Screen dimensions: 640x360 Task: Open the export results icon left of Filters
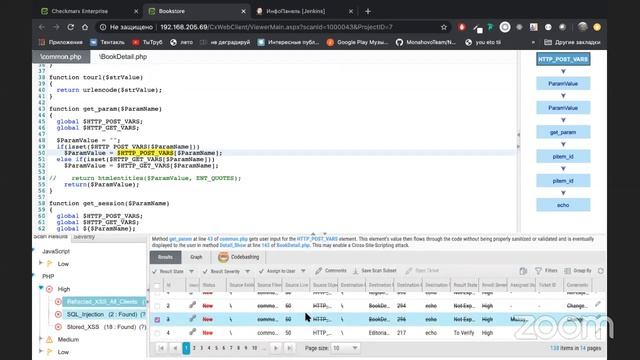pyautogui.click(x=523, y=271)
